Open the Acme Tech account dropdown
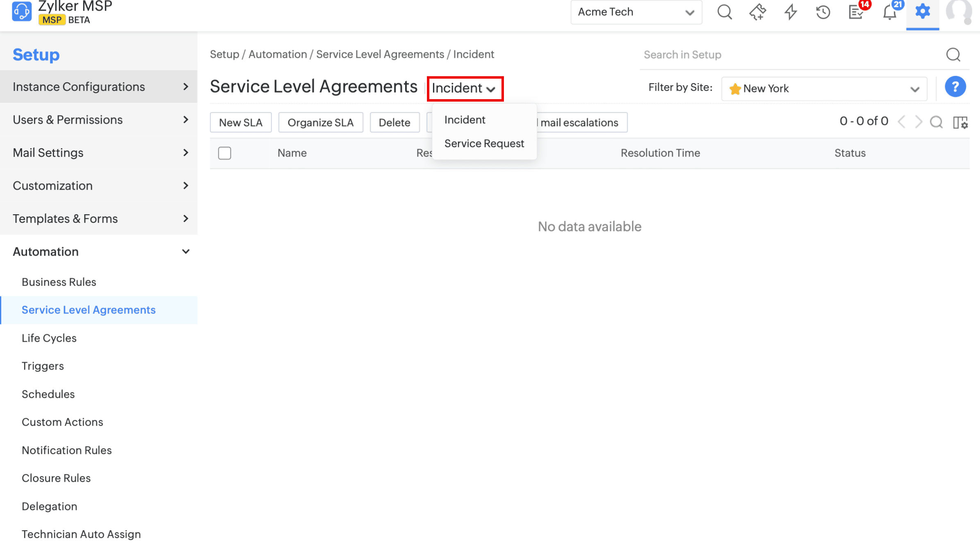This screenshot has width=980, height=549. 636,12
